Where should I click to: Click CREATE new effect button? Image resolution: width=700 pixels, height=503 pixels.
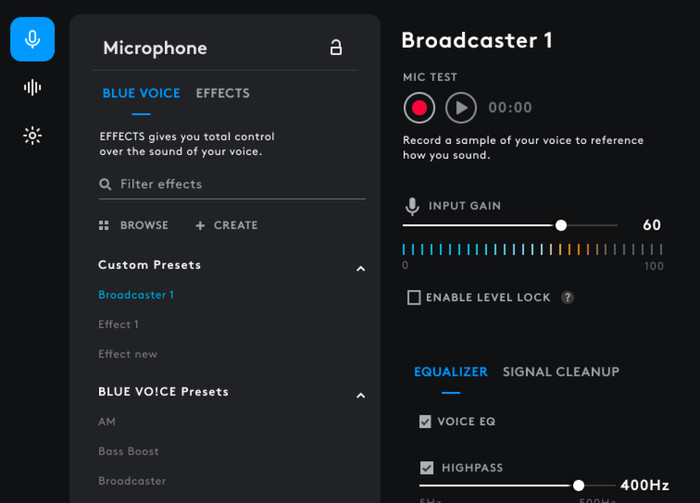(227, 225)
